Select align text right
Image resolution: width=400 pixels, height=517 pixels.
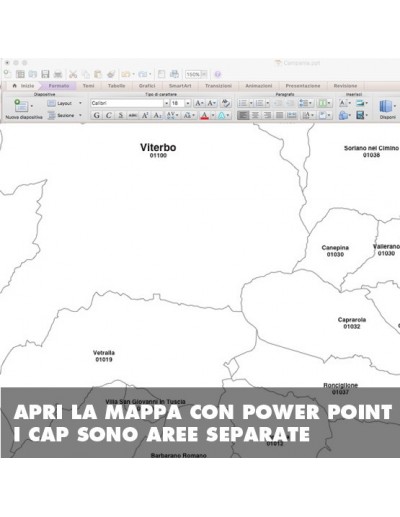pyautogui.click(x=267, y=115)
